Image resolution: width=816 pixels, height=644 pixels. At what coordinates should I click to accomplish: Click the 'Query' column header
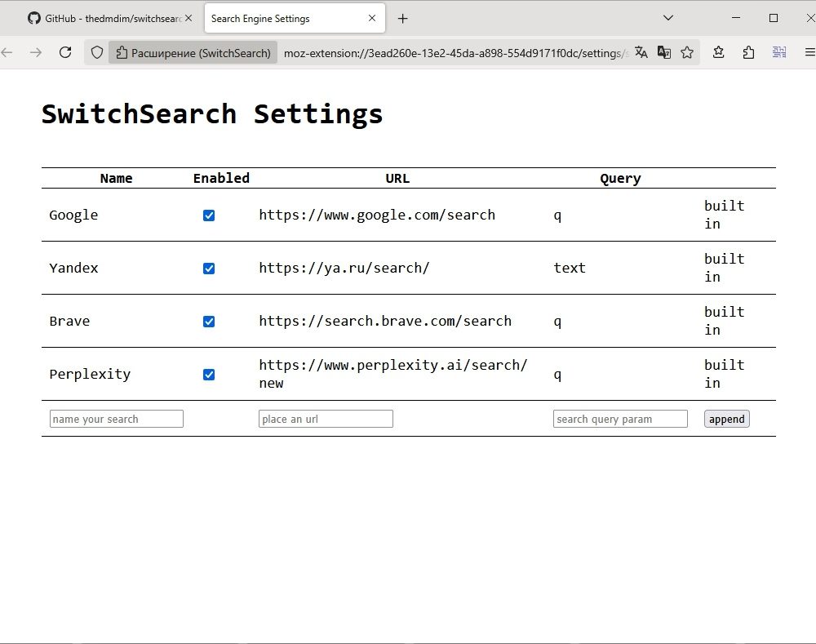620,179
